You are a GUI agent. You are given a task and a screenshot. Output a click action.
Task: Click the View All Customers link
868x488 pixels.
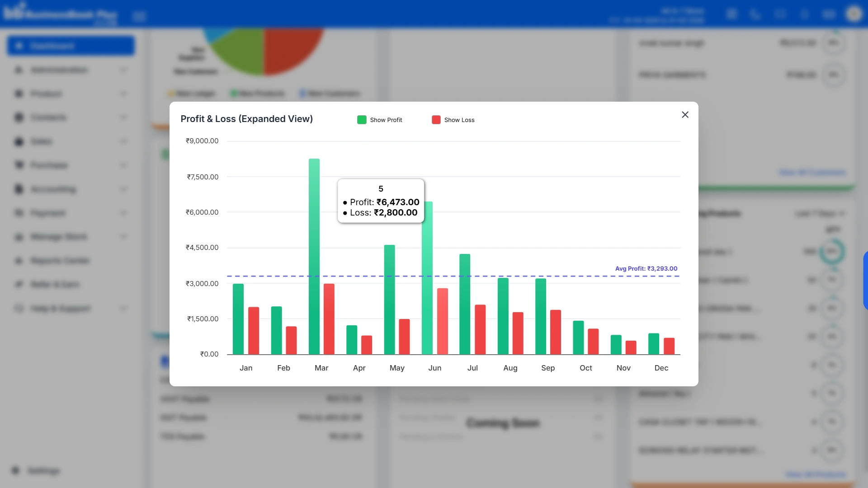(812, 172)
